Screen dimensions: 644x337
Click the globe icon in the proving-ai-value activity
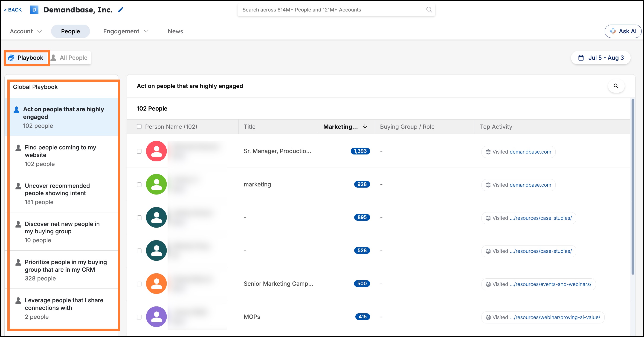488,317
